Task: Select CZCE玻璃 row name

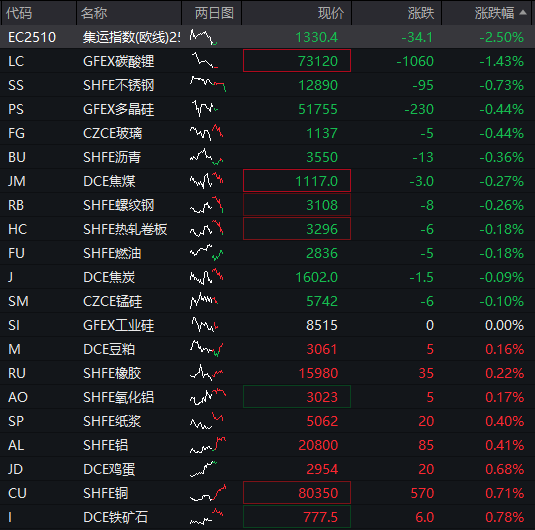Action: point(112,133)
